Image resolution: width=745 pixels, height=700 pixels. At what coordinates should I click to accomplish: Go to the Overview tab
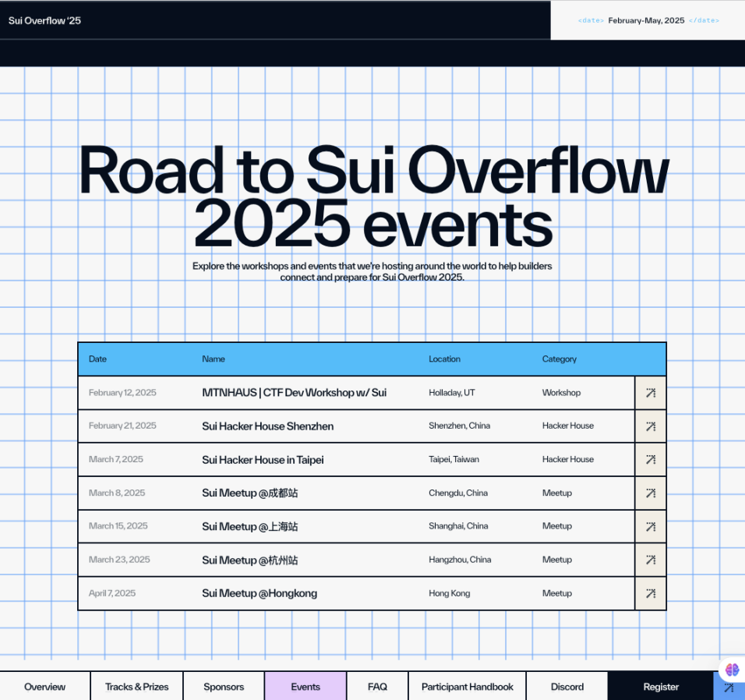tap(45, 687)
